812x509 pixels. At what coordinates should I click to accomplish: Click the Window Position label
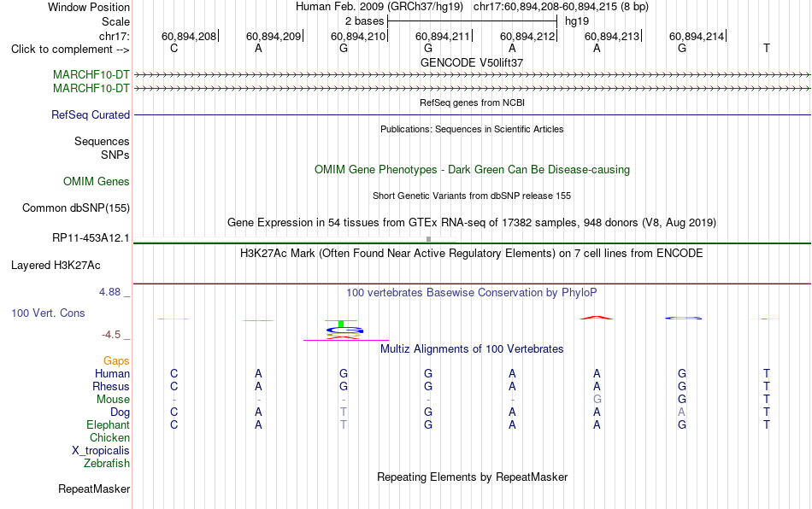click(x=89, y=7)
